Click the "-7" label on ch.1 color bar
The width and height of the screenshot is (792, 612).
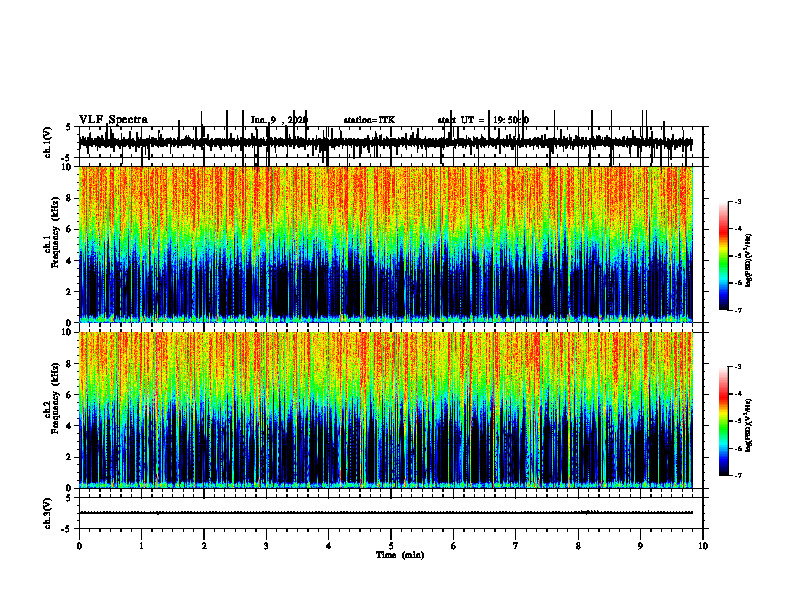738,310
